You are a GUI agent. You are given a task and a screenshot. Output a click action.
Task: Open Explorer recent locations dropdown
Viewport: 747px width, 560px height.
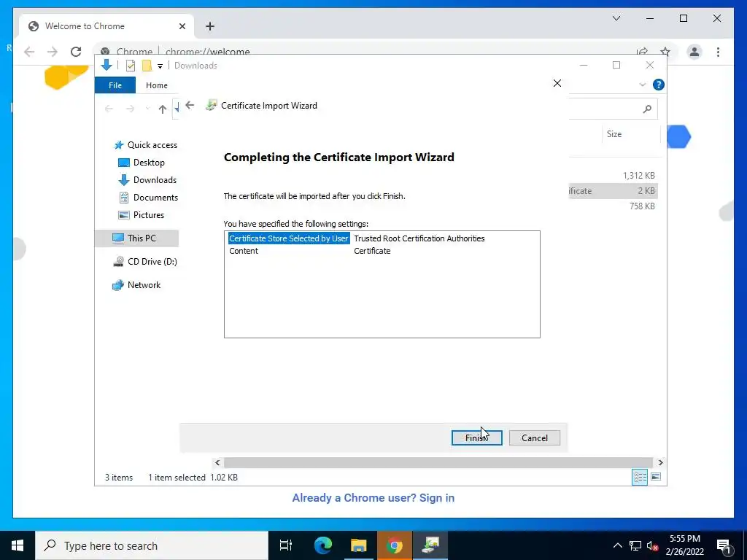(147, 109)
